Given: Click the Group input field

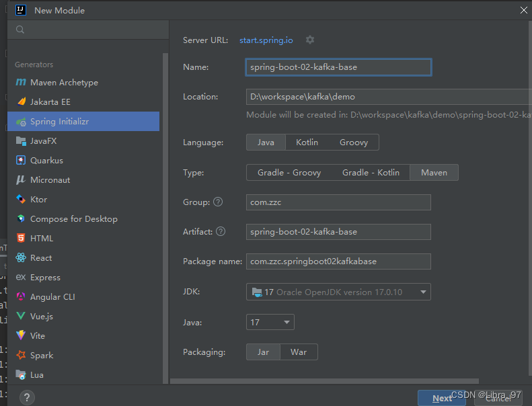Looking at the screenshot, I should tap(338, 202).
